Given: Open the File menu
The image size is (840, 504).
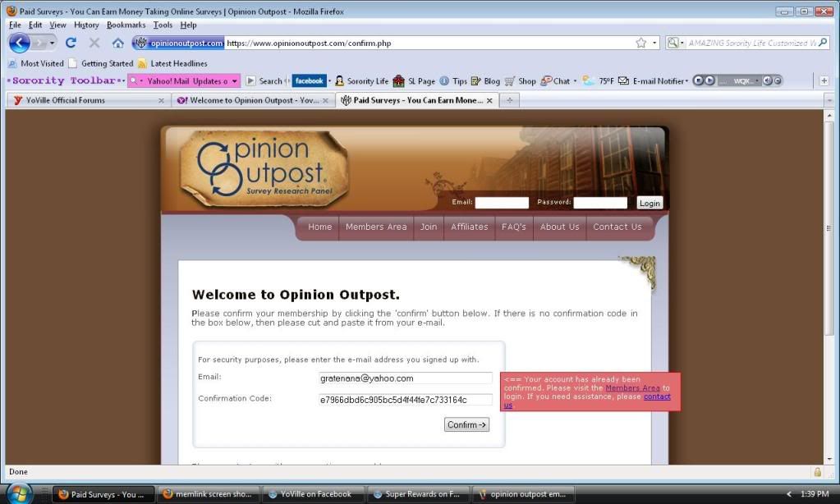Looking at the screenshot, I should click(x=15, y=25).
